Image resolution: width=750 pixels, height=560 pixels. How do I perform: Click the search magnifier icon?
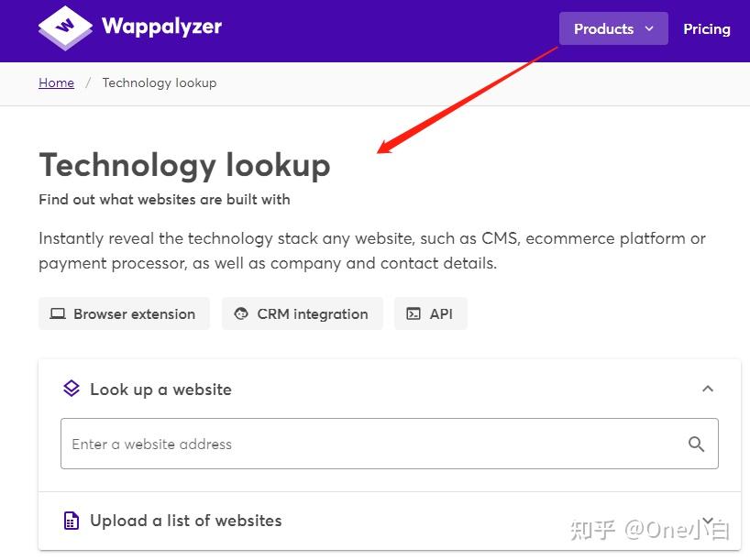click(x=696, y=443)
